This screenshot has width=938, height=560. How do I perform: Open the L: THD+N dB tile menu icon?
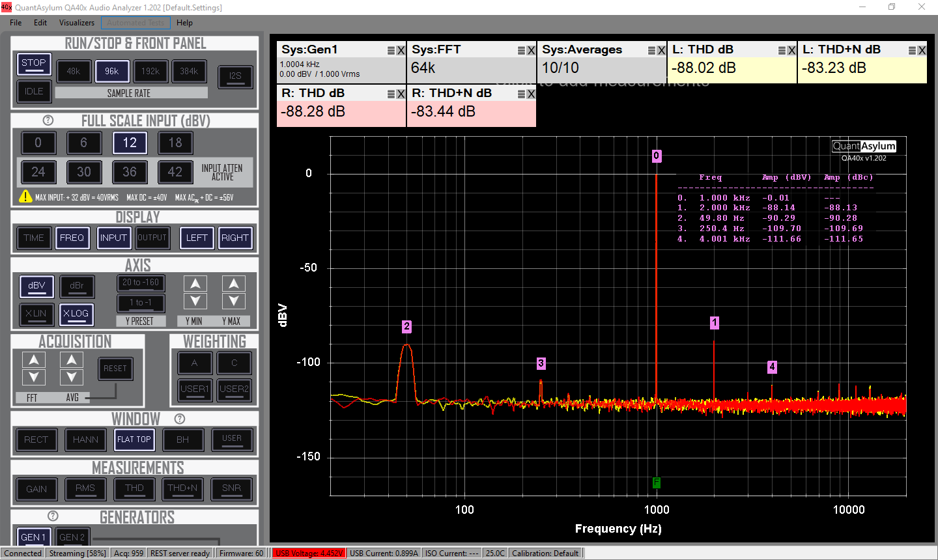click(912, 50)
